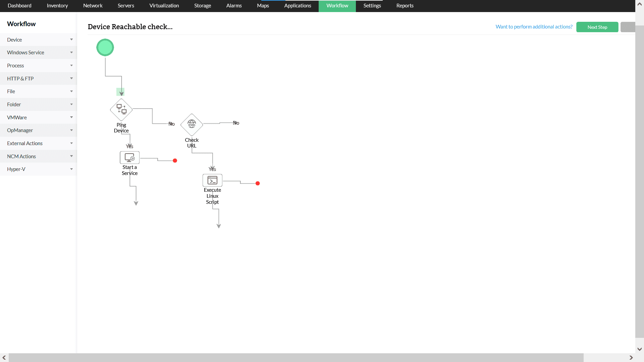Click red end dot after Start a Service
The image size is (644, 362).
click(x=175, y=161)
